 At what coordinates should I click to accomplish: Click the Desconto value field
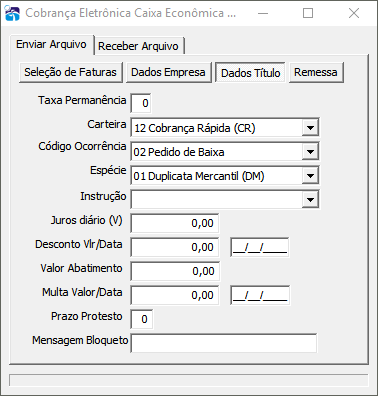click(x=175, y=247)
